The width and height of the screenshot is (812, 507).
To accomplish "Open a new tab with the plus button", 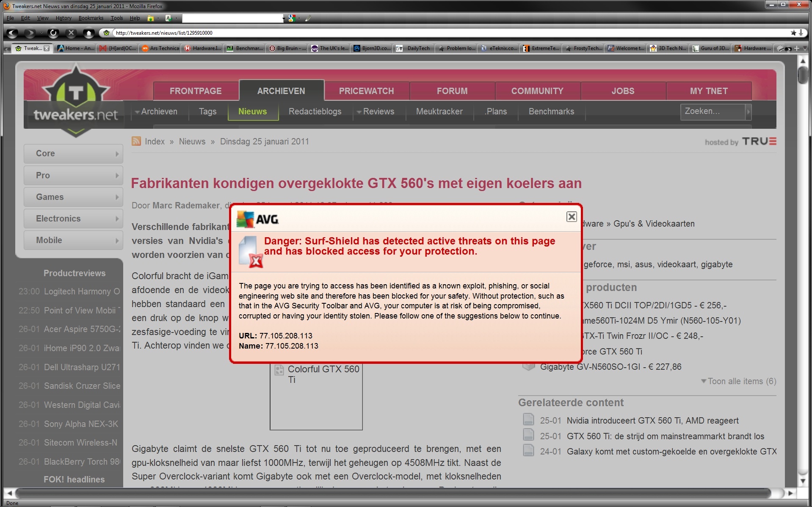I will pyautogui.click(x=797, y=48).
